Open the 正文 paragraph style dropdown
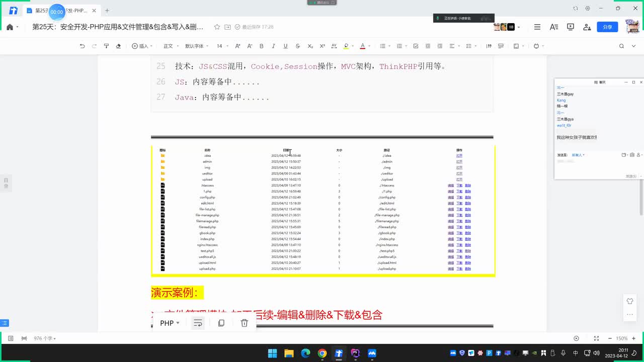The image size is (644, 362). [x=171, y=46]
